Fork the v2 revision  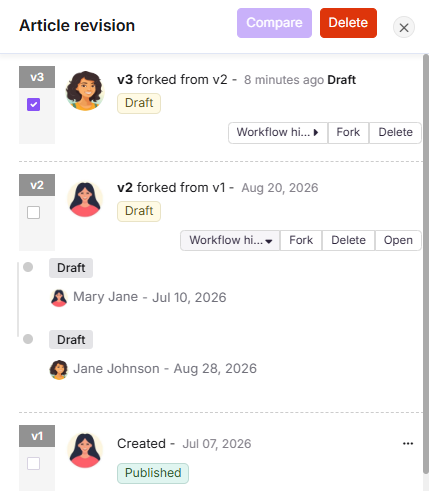coord(301,240)
